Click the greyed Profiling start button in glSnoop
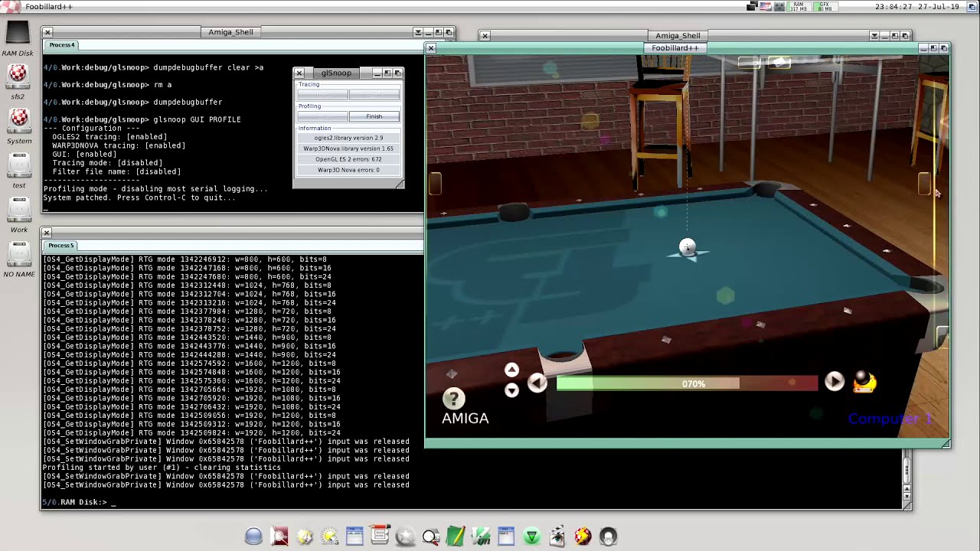 tap(322, 116)
